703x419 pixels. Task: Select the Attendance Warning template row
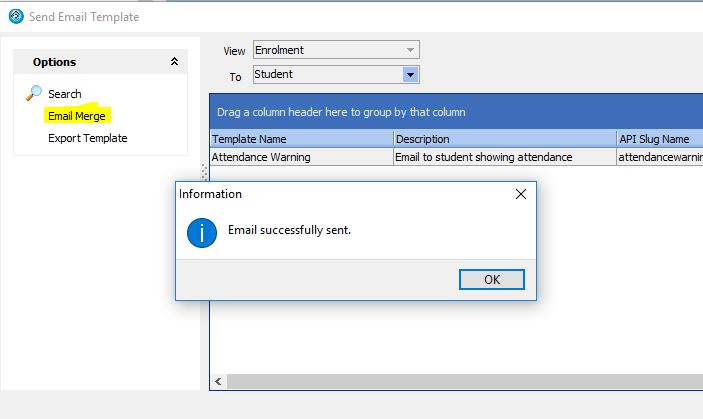[456, 157]
